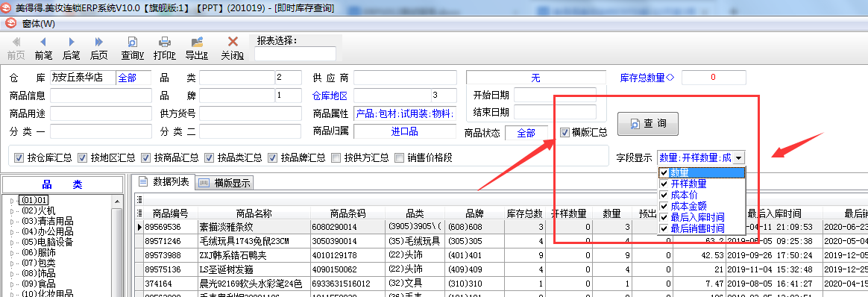Select the cell 毛绒玩具1743兔鼠23CM
868x297 pixels.
254,241
